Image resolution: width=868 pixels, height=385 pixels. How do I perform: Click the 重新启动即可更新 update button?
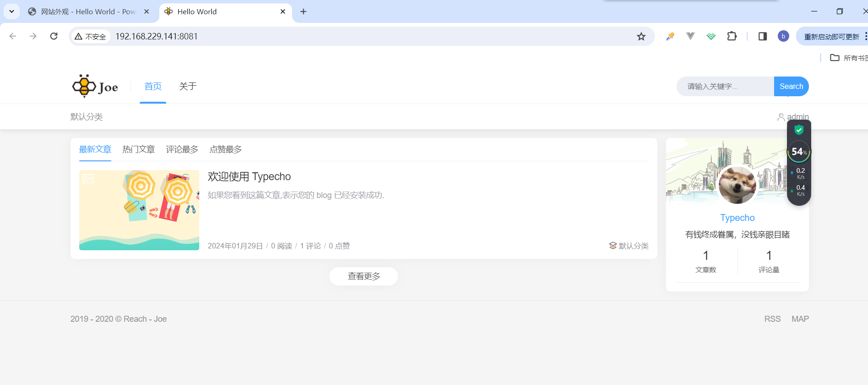tap(832, 36)
